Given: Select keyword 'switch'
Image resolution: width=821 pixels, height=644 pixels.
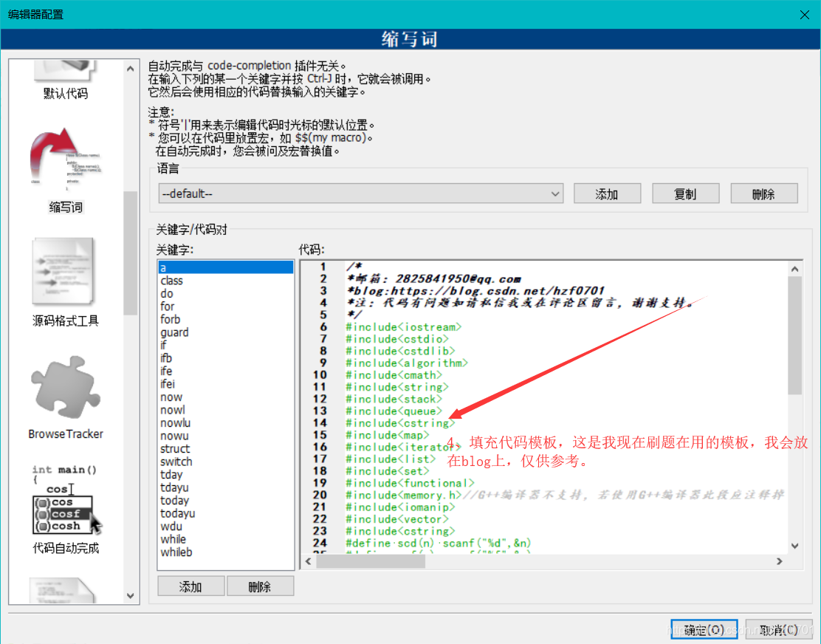Looking at the screenshot, I should point(226,462).
